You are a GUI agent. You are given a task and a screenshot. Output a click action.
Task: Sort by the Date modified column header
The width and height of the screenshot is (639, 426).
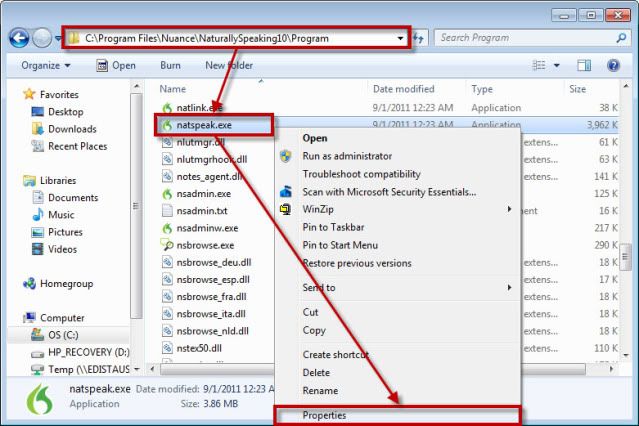point(403,89)
